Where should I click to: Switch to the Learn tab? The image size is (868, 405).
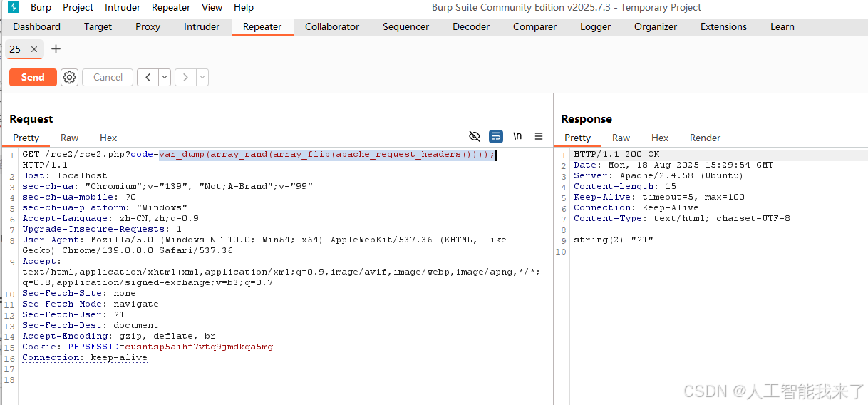coord(782,26)
